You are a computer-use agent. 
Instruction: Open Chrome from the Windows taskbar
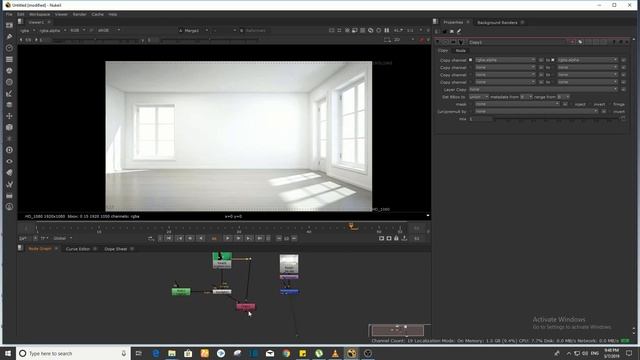(x=286, y=353)
